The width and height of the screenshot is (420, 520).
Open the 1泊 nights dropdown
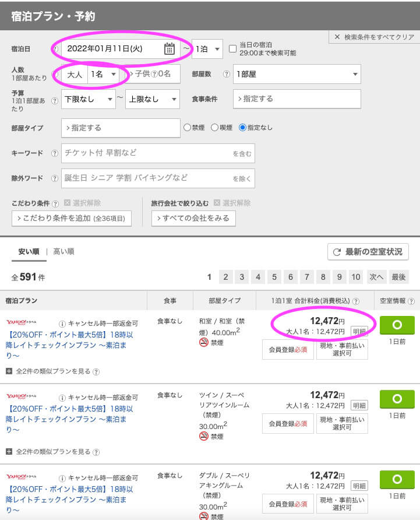click(x=207, y=49)
